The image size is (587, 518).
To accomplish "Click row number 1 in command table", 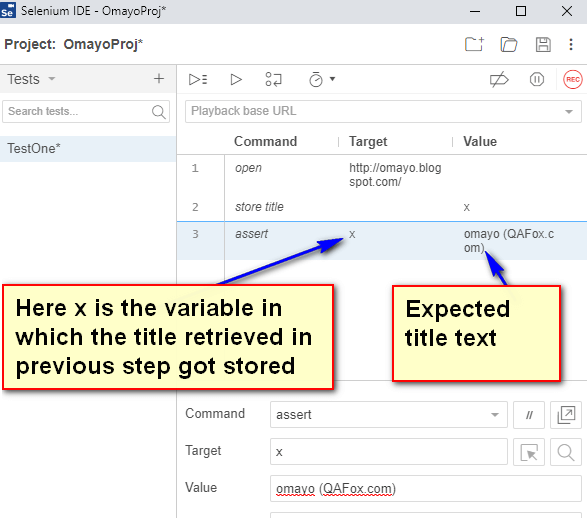I will [x=195, y=168].
